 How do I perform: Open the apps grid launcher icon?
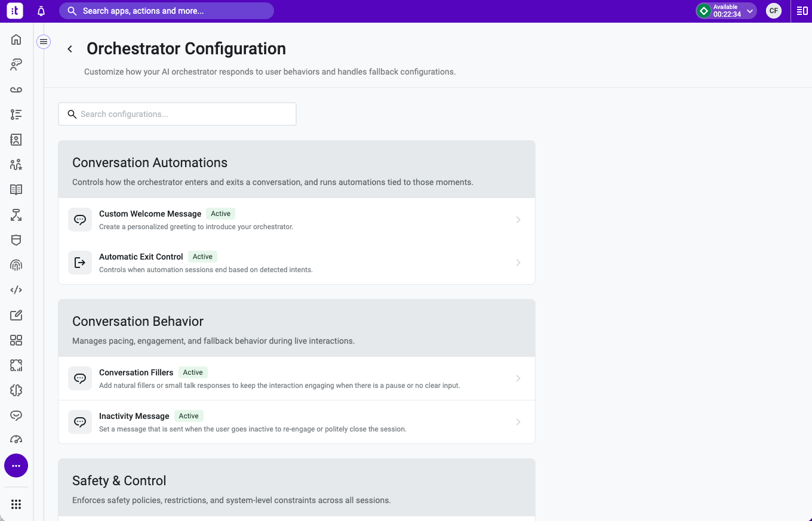tap(16, 504)
